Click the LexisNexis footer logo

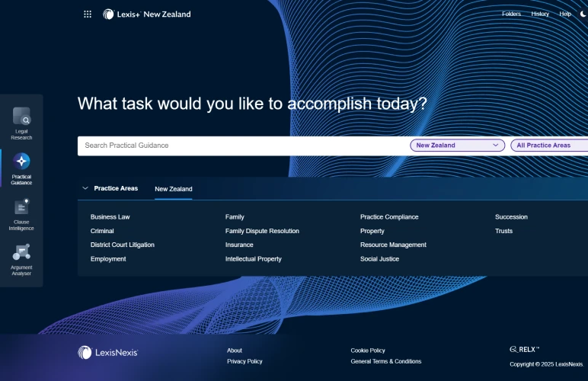coord(108,353)
